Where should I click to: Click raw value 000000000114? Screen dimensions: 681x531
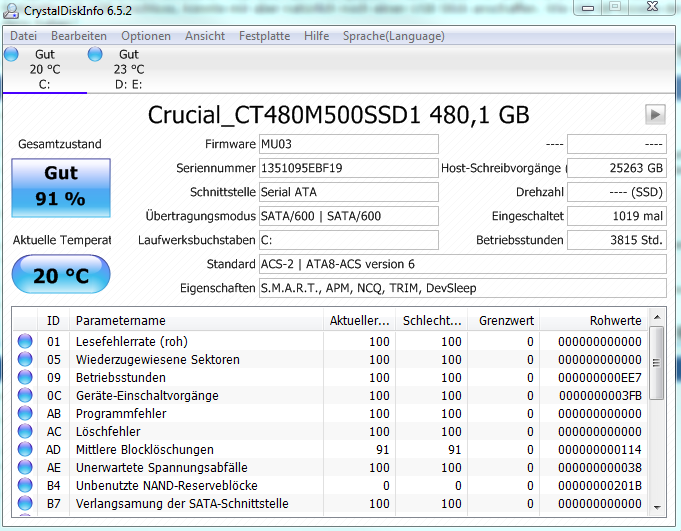(600, 450)
